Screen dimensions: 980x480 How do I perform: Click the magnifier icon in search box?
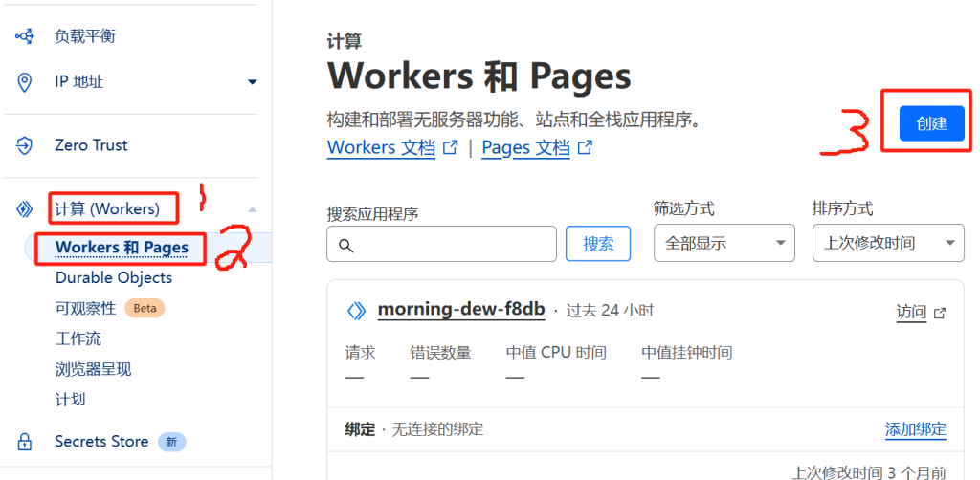pyautogui.click(x=345, y=244)
